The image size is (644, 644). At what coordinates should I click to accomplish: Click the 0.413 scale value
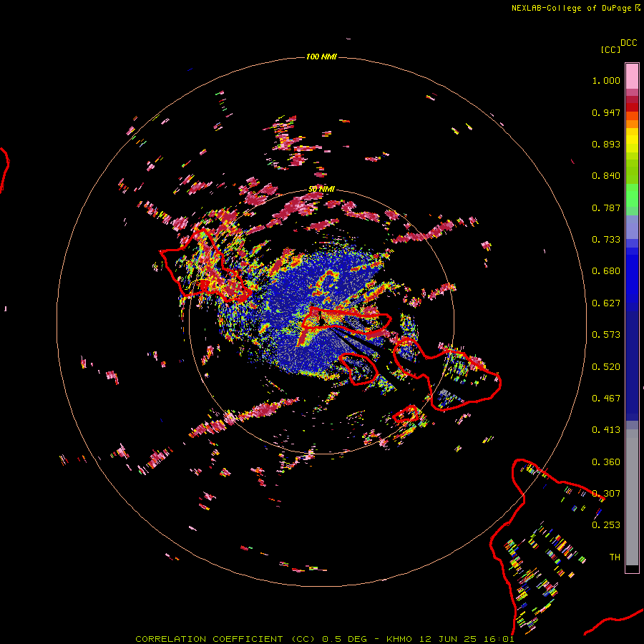click(606, 430)
